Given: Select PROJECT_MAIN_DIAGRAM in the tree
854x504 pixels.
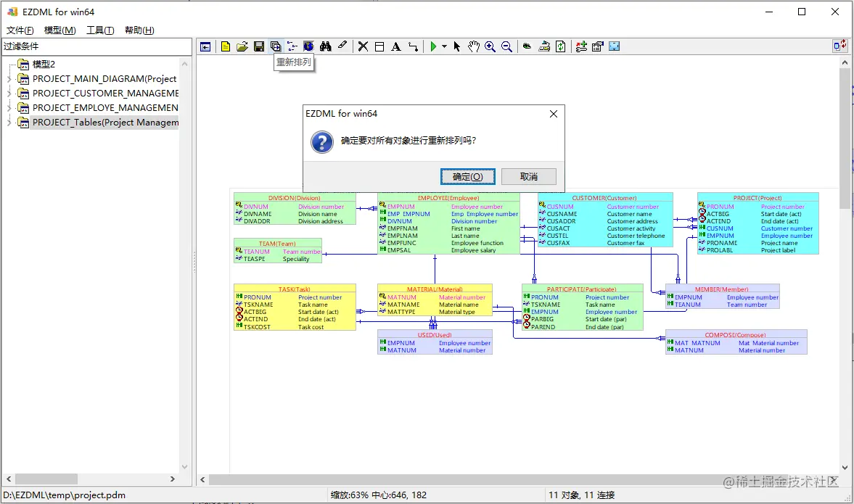Looking at the screenshot, I should pos(104,79).
